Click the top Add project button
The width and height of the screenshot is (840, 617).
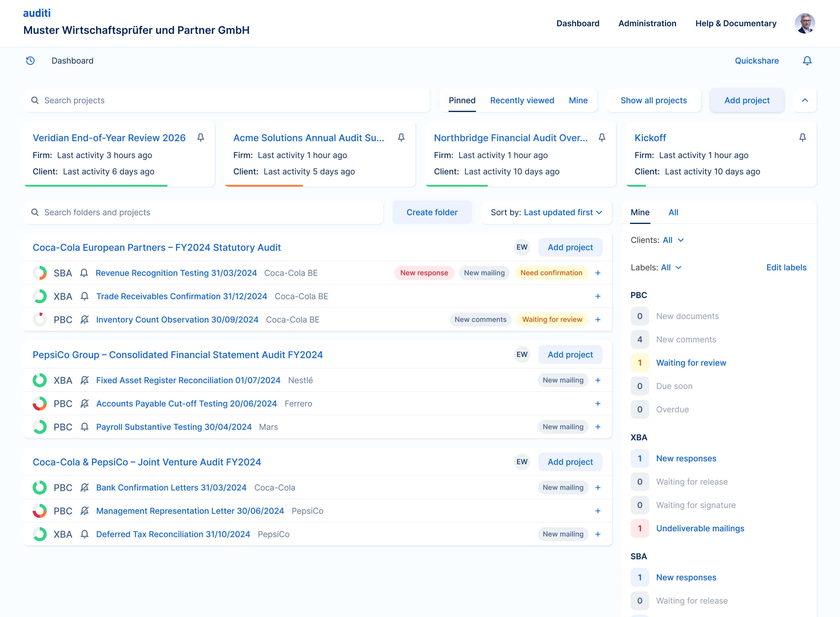[747, 100]
